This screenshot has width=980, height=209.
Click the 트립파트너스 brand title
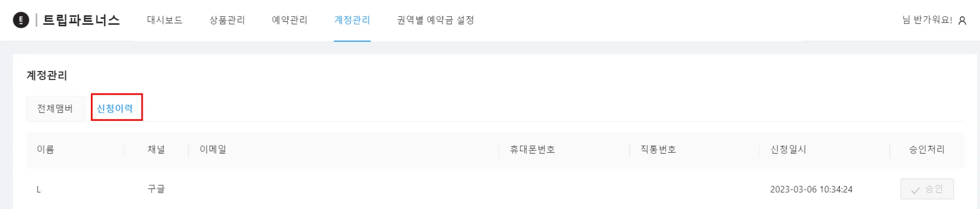pyautogui.click(x=81, y=20)
